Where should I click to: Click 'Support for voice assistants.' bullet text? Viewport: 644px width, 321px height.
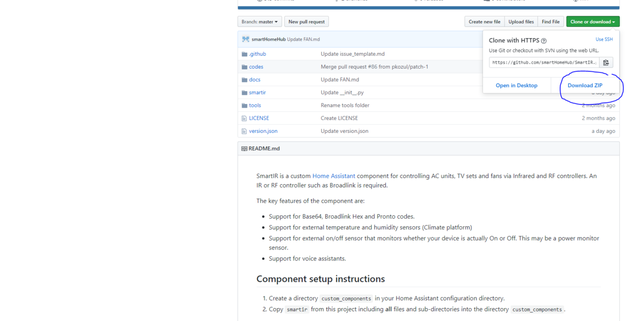tap(308, 258)
